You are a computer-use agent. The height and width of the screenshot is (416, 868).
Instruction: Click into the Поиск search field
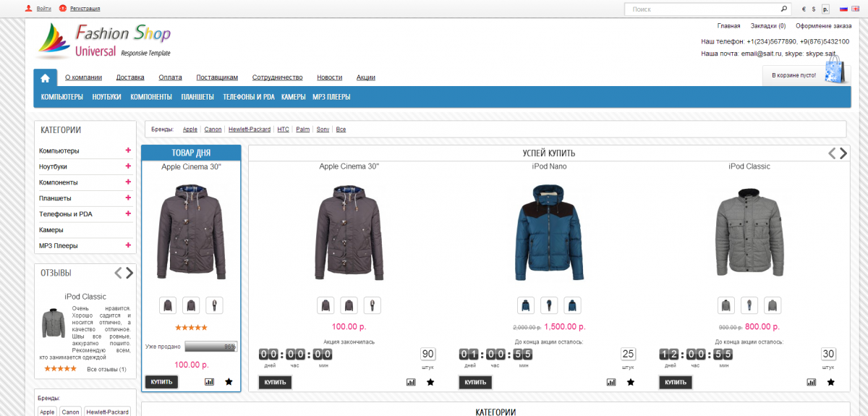[702, 9]
